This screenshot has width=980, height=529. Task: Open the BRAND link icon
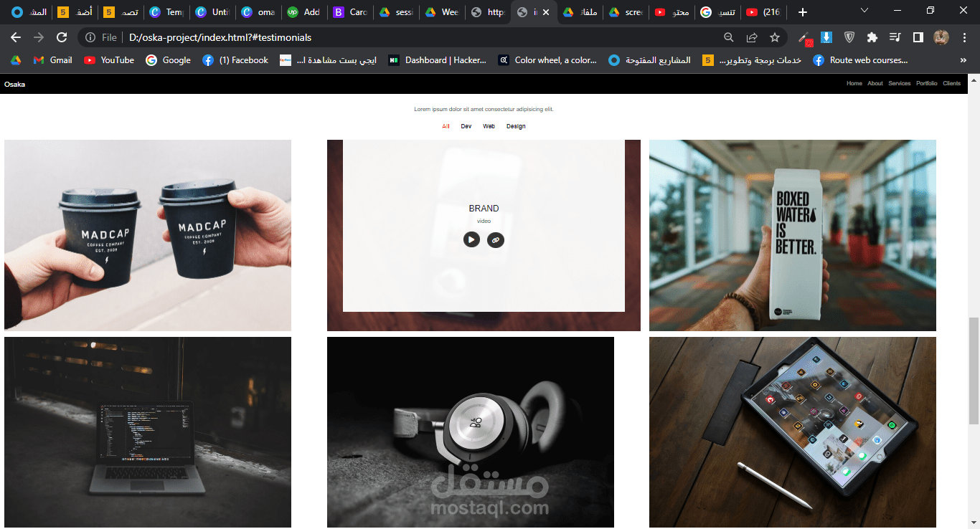coord(496,239)
